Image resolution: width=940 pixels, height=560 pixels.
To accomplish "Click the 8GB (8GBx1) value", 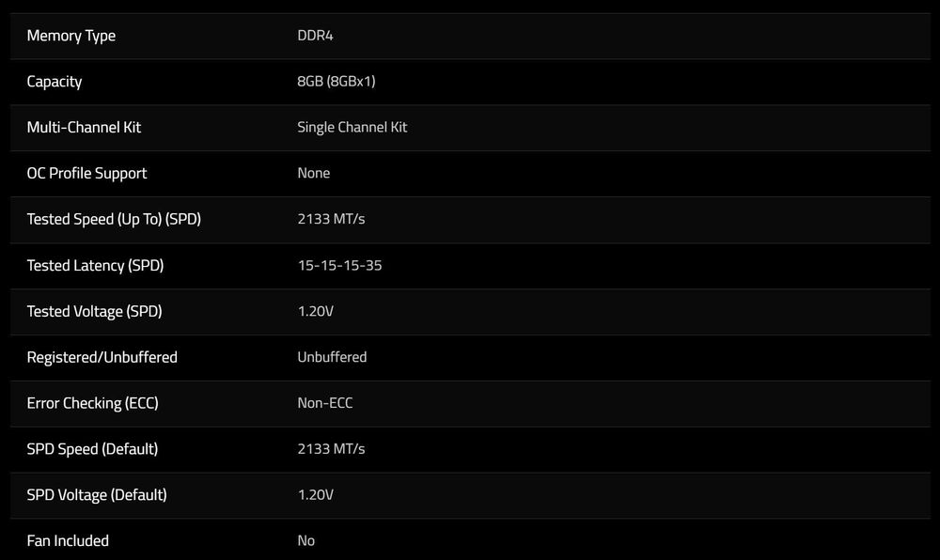I will 337,82.
